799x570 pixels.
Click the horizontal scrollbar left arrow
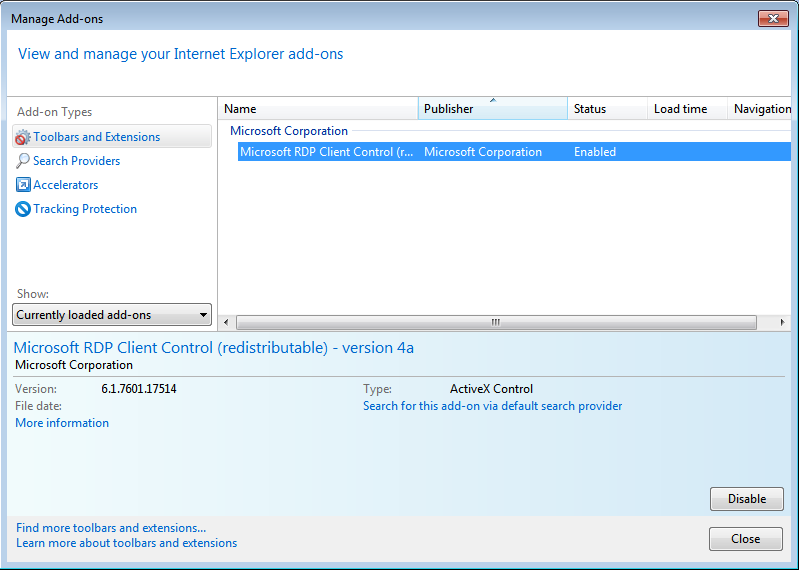click(x=225, y=322)
